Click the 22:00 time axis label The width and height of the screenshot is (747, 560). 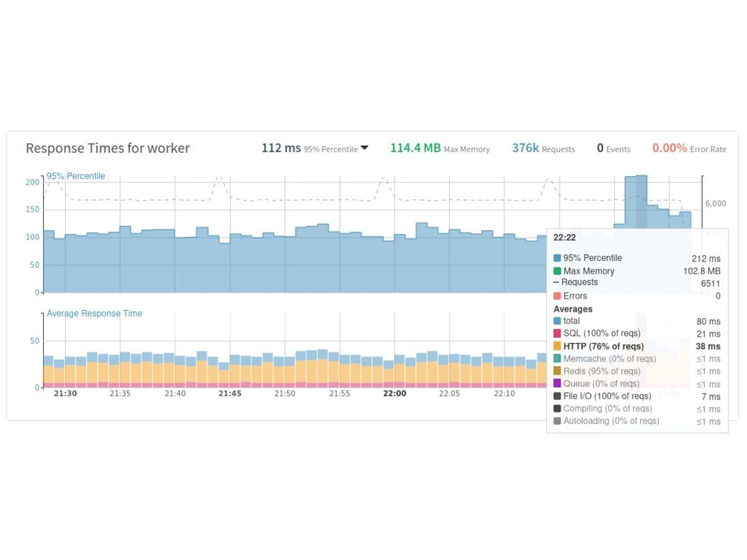coord(395,394)
